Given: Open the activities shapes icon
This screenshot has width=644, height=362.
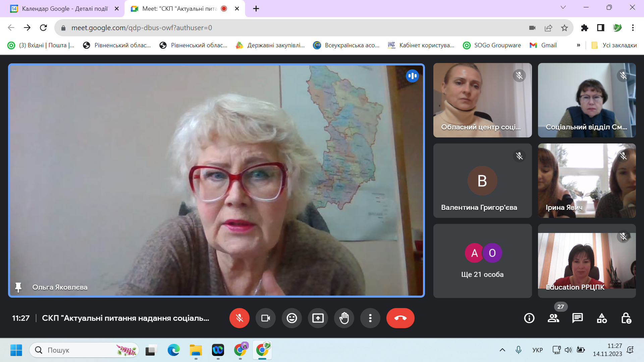Looking at the screenshot, I should click(x=601, y=318).
